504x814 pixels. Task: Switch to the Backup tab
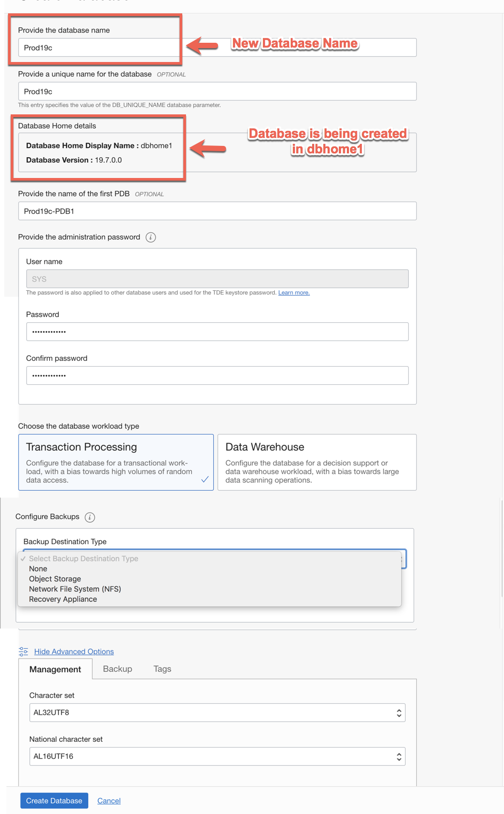[x=118, y=669]
